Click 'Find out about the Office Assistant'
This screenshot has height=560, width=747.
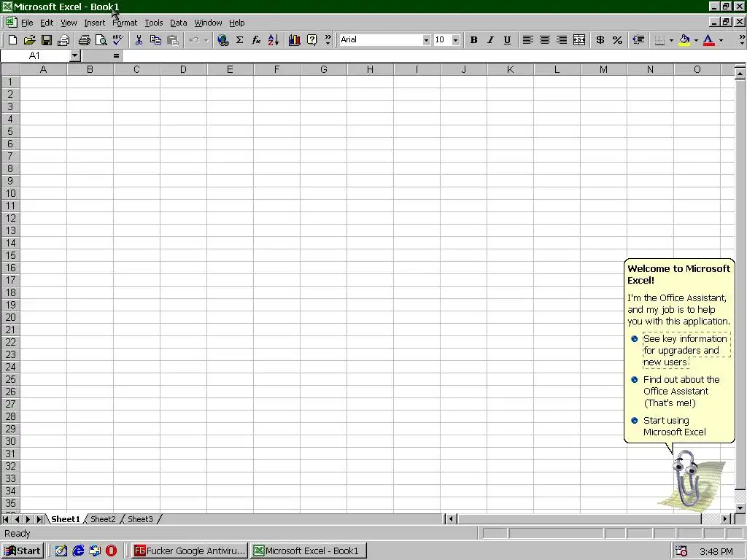point(681,391)
